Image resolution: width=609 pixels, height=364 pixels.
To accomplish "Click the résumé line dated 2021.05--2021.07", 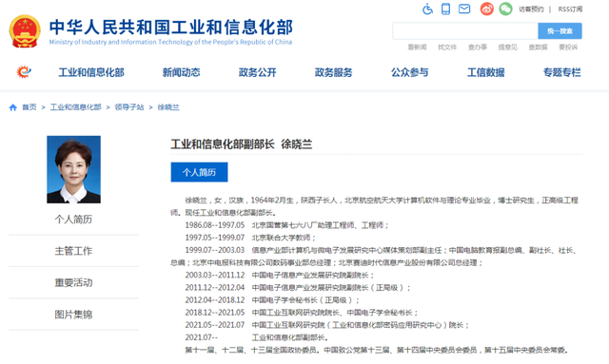I will click(327, 325).
